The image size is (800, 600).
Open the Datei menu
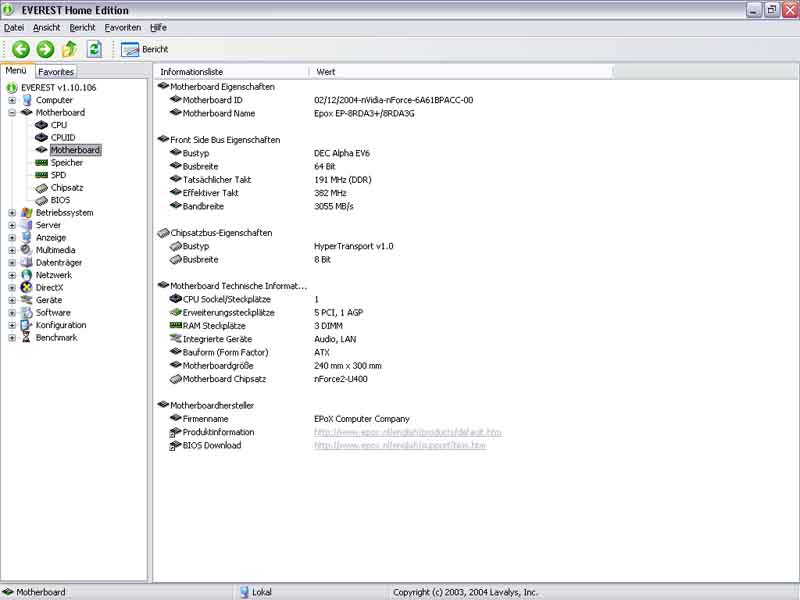[x=14, y=28]
